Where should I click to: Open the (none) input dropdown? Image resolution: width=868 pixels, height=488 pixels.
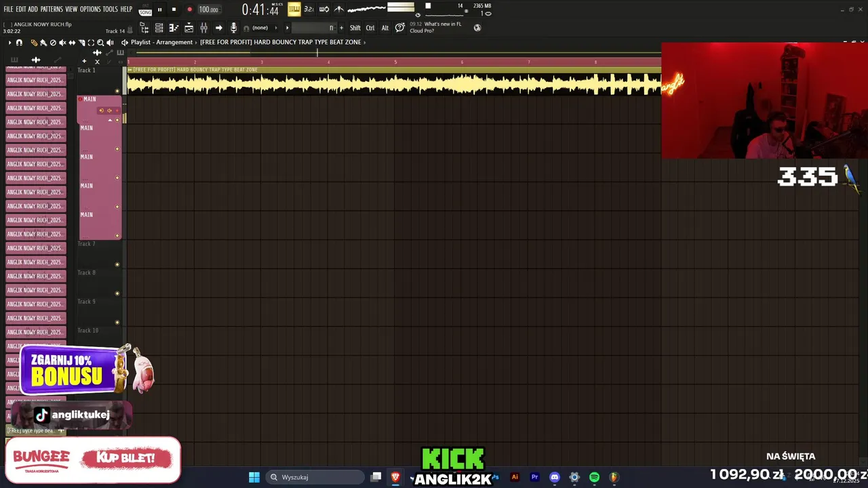pyautogui.click(x=264, y=28)
